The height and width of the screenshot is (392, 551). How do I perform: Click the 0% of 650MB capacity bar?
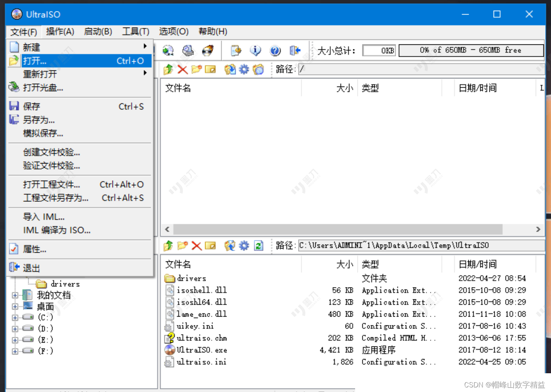[x=471, y=50]
